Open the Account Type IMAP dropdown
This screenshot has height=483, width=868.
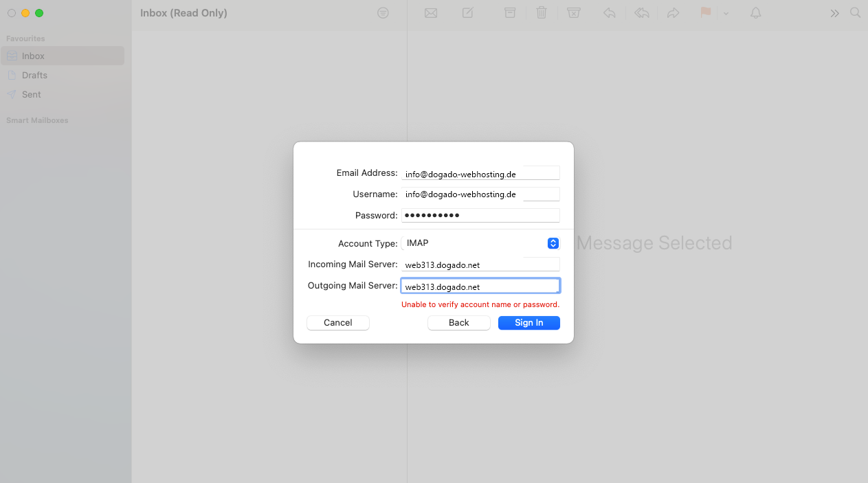click(553, 243)
